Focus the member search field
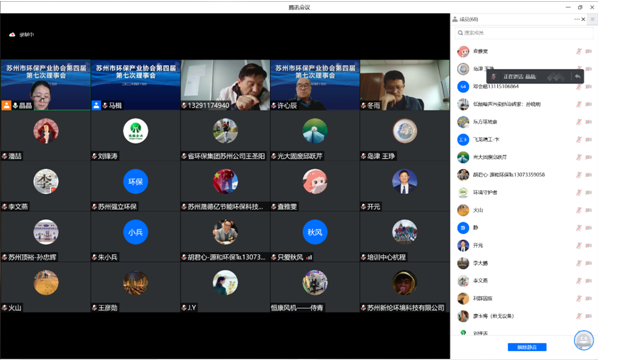Viewport: 618px width, 360px height. pos(524,33)
